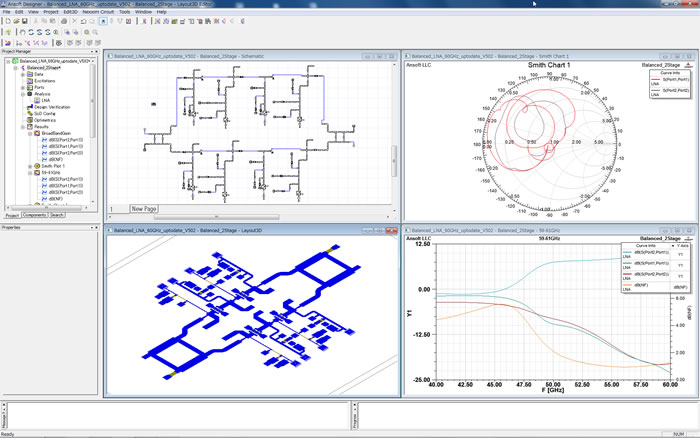Click the Smith Chart 1 plot title
Screen dimensions: 700x438
(x=549, y=65)
